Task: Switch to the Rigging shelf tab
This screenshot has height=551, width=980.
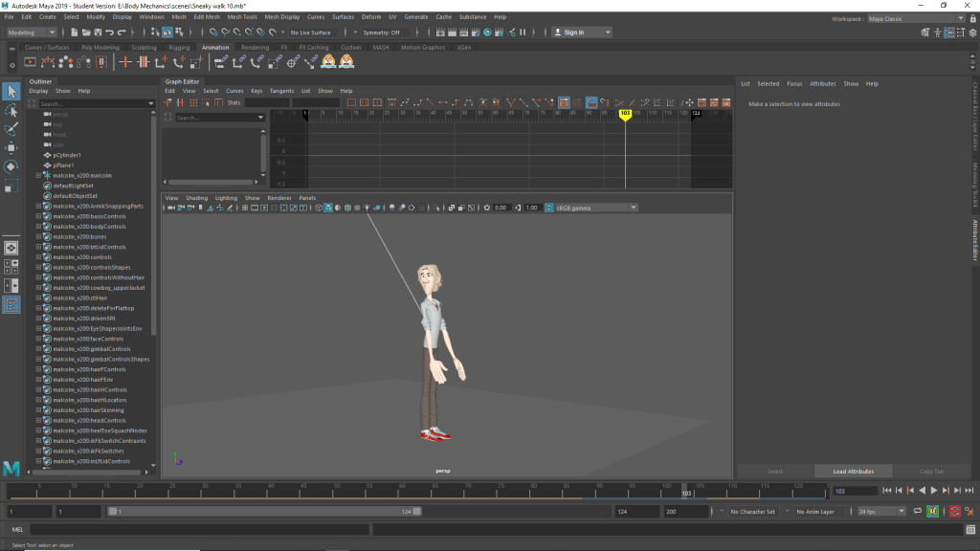Action: pyautogui.click(x=179, y=47)
